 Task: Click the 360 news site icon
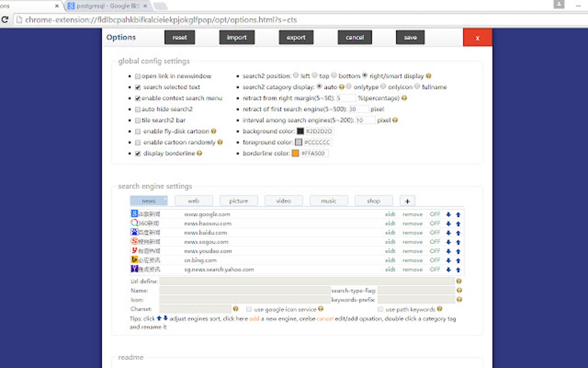[x=133, y=223]
